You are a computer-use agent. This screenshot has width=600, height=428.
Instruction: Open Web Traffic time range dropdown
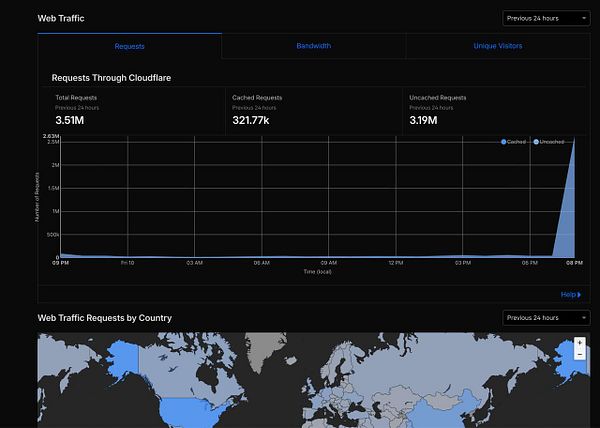[546, 18]
